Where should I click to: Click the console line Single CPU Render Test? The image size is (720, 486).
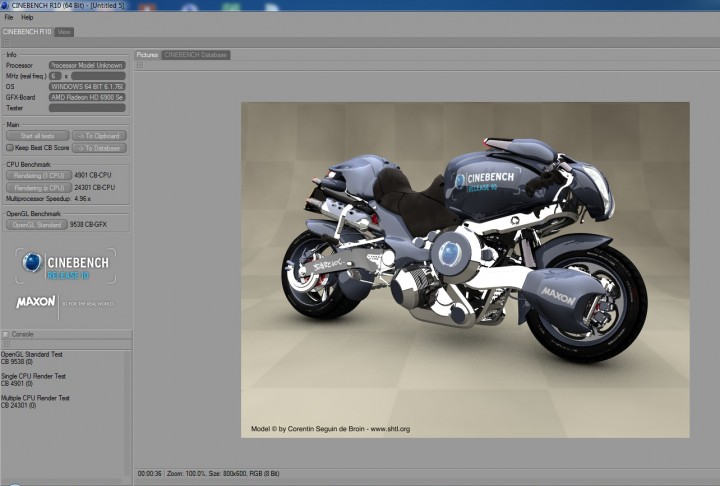pos(34,376)
